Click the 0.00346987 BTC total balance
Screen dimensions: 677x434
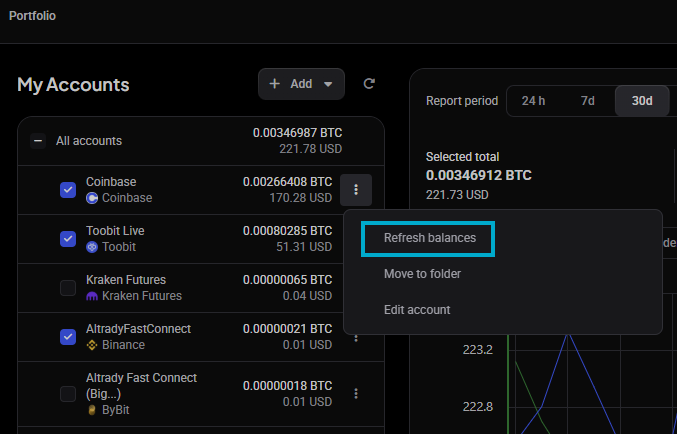click(x=297, y=133)
